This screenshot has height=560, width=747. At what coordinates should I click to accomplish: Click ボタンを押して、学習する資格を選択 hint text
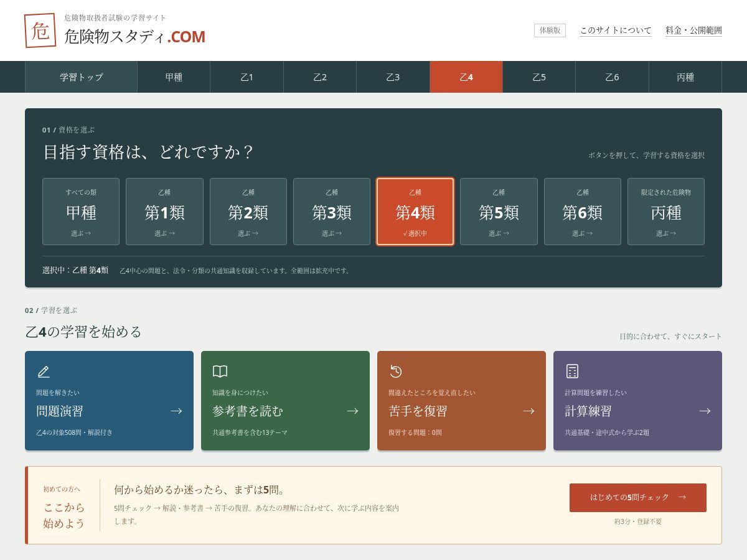(647, 156)
